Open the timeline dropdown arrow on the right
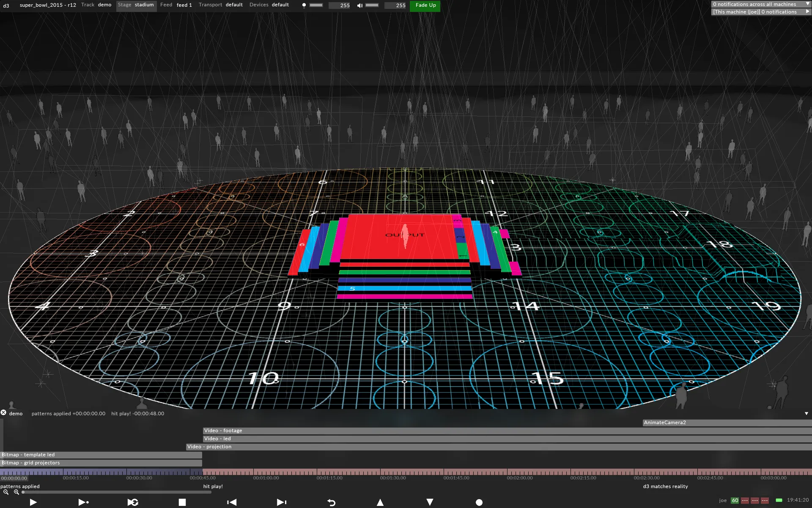Image resolution: width=812 pixels, height=508 pixels. (807, 413)
